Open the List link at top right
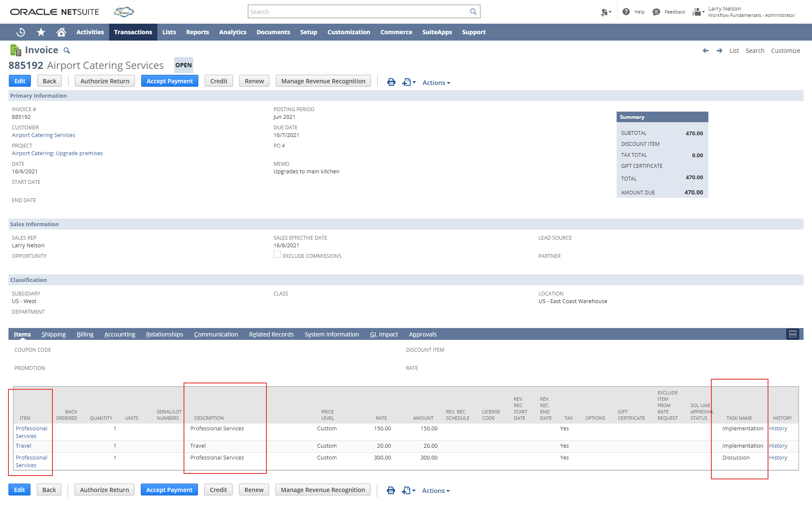 pos(734,51)
